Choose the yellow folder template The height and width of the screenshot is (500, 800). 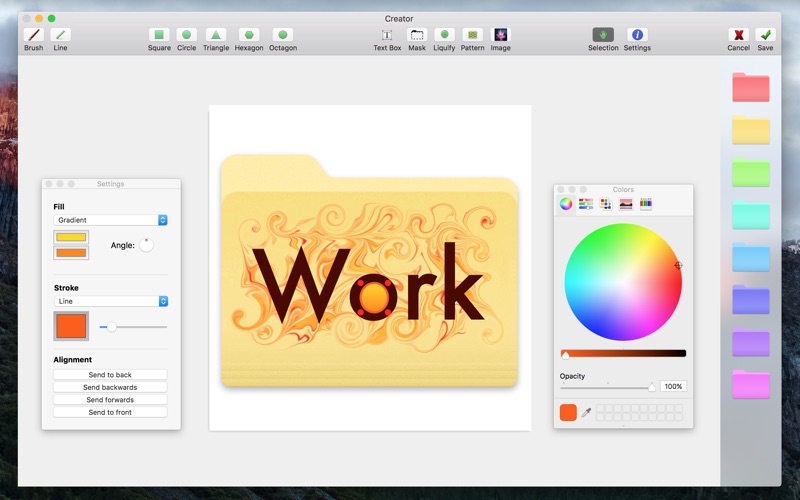pyautogui.click(x=751, y=130)
